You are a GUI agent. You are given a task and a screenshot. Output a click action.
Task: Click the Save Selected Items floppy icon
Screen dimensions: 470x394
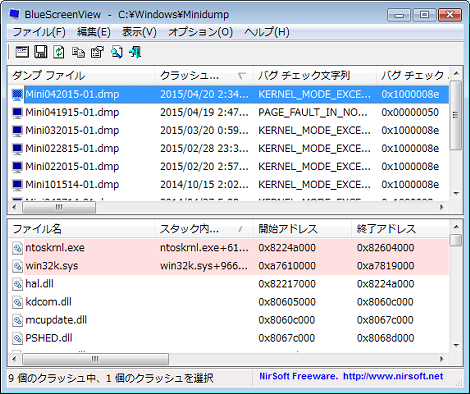[x=41, y=52]
